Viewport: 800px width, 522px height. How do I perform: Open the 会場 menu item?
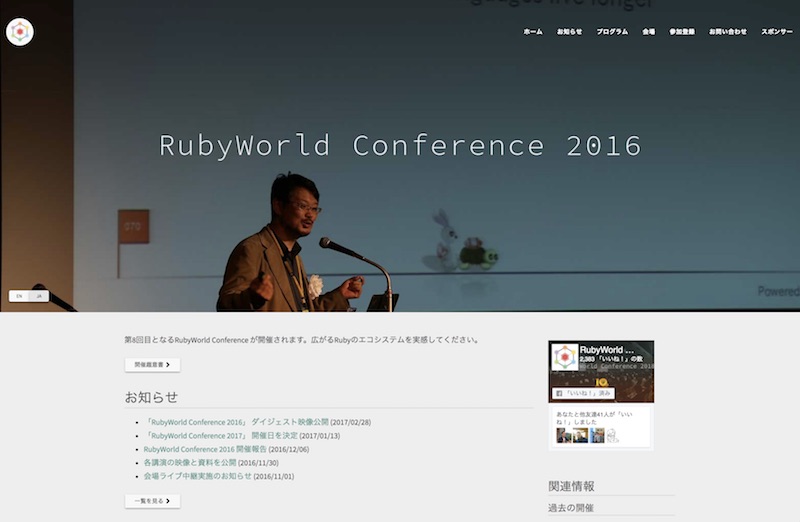(x=648, y=32)
